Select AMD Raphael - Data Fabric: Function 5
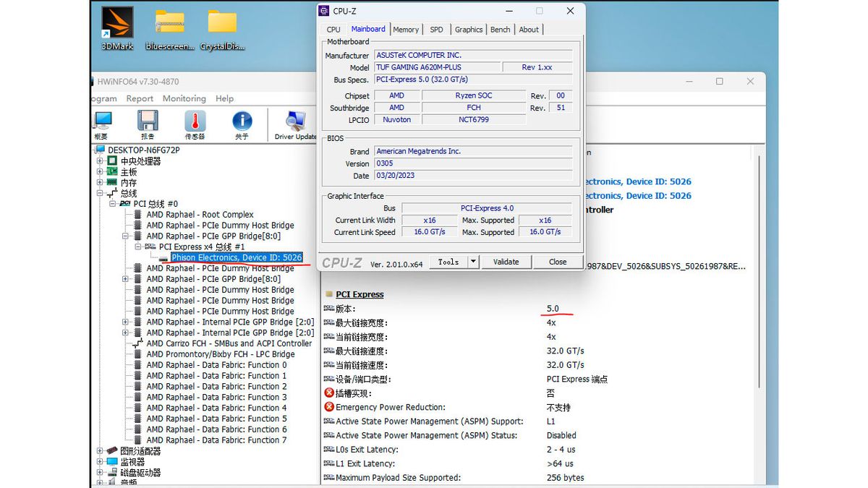The image size is (868, 488). click(216, 419)
